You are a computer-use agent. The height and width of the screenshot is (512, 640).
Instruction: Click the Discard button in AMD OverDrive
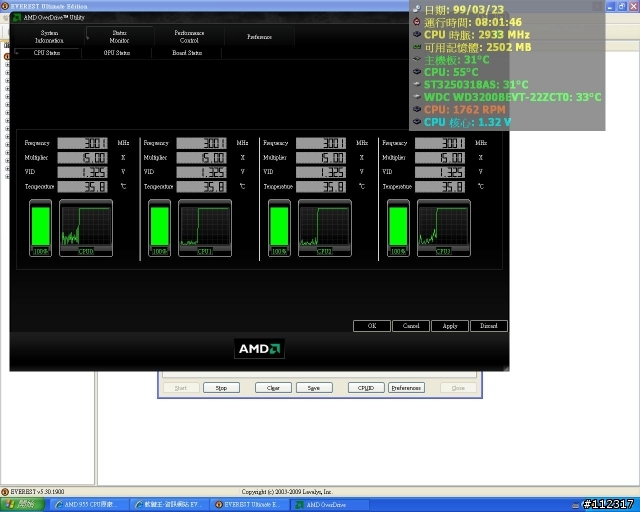[x=489, y=326]
